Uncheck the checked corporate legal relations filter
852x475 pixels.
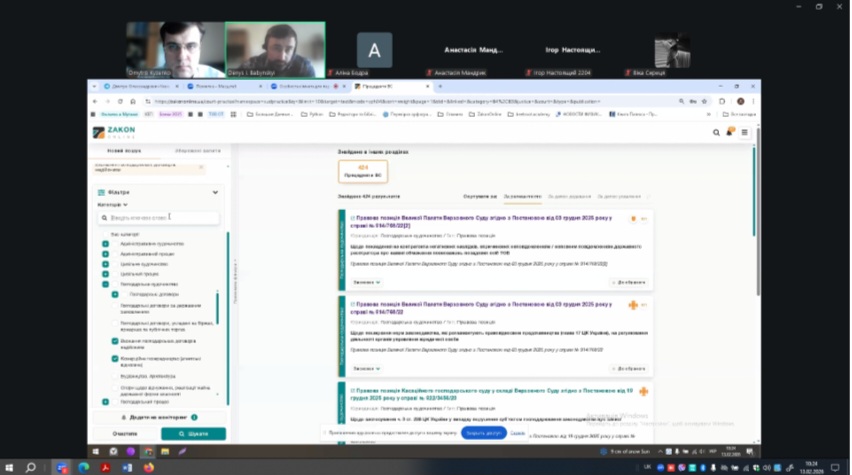pos(115,359)
